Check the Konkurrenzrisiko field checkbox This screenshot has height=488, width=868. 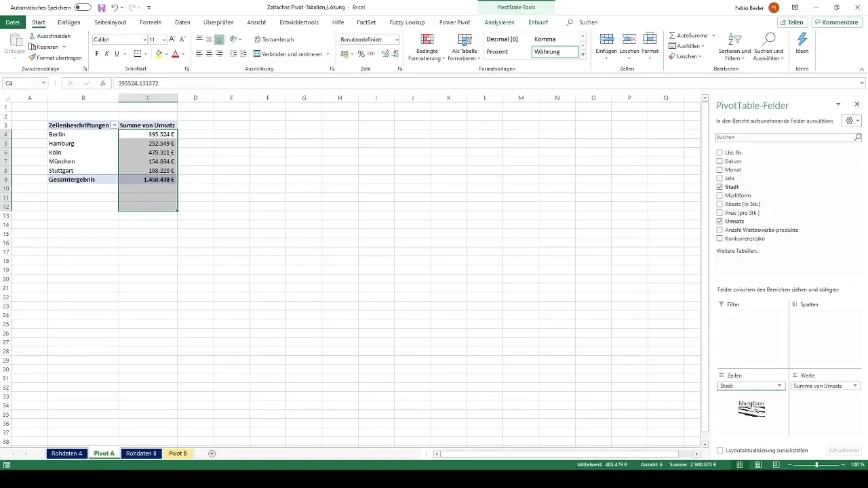[x=719, y=239]
